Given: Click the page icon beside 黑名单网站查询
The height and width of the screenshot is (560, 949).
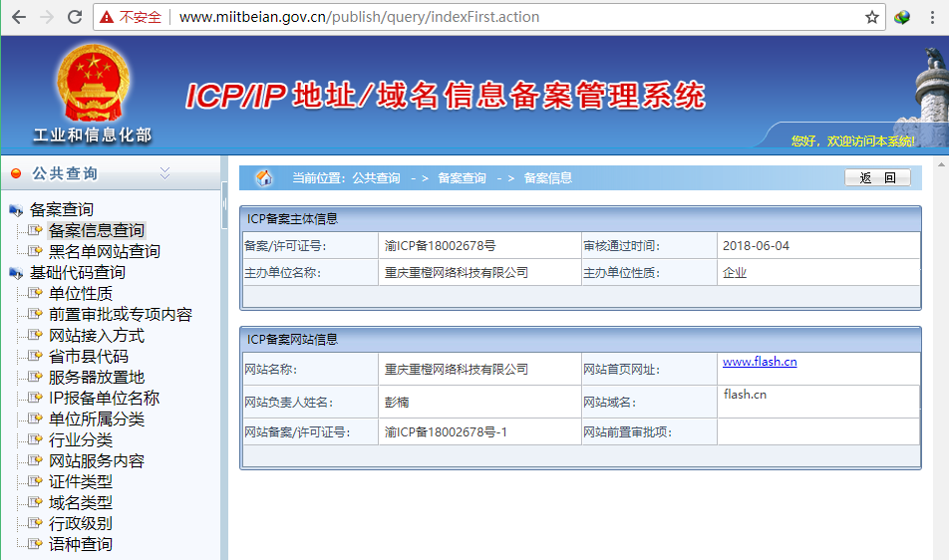Looking at the screenshot, I should tap(35, 251).
